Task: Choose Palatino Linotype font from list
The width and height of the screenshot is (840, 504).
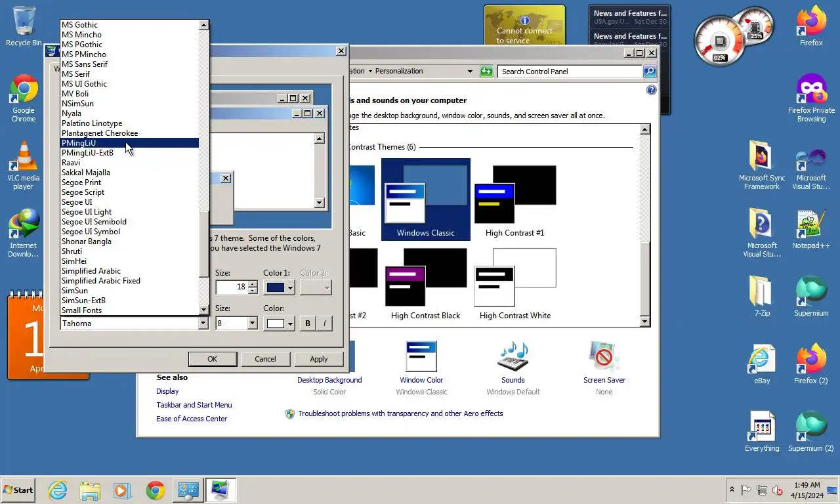Action: click(129, 123)
